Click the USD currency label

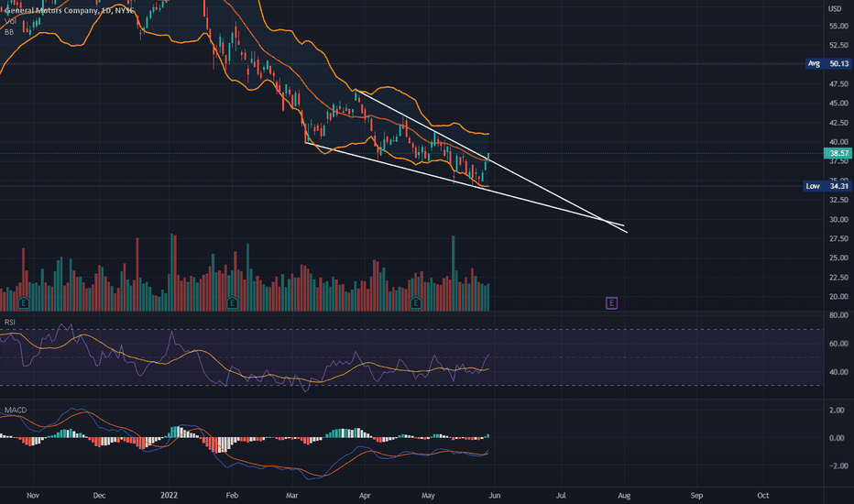pyautogui.click(x=835, y=9)
